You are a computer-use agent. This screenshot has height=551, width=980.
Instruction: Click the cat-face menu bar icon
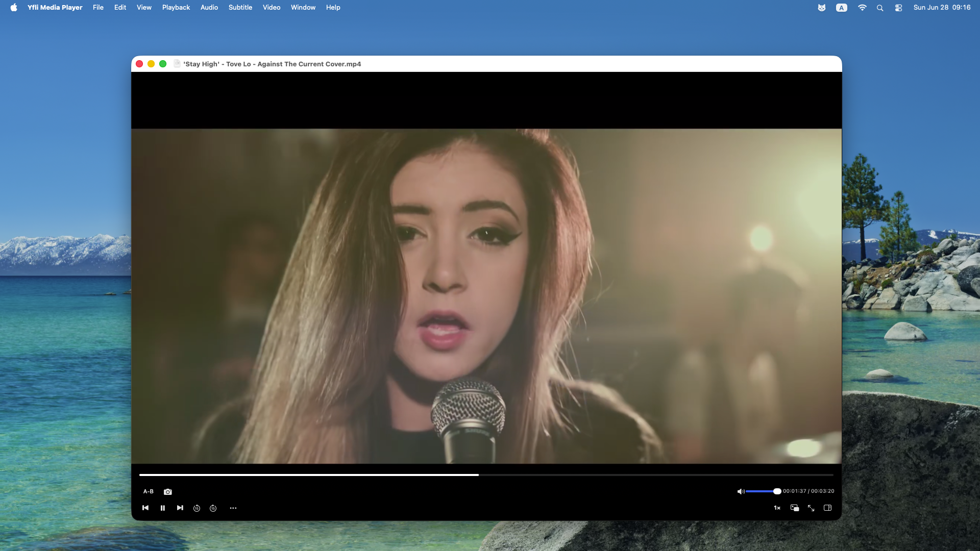(x=822, y=8)
